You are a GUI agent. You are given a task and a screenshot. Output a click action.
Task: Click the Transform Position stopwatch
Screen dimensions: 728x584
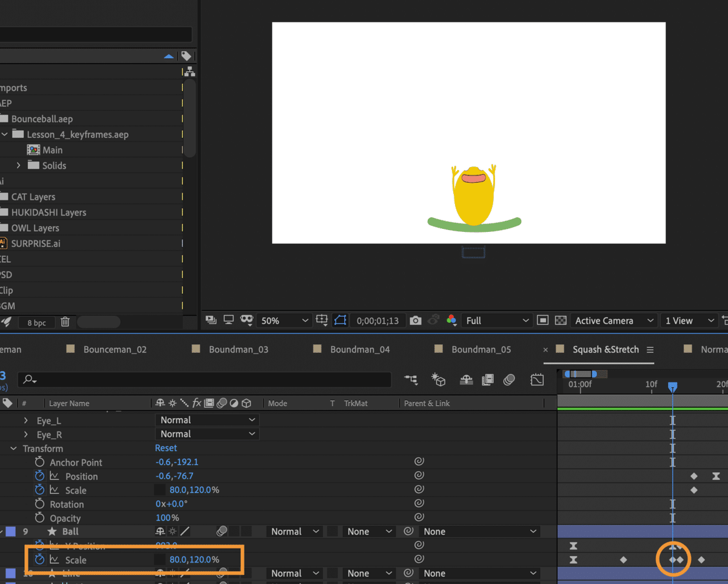click(40, 477)
